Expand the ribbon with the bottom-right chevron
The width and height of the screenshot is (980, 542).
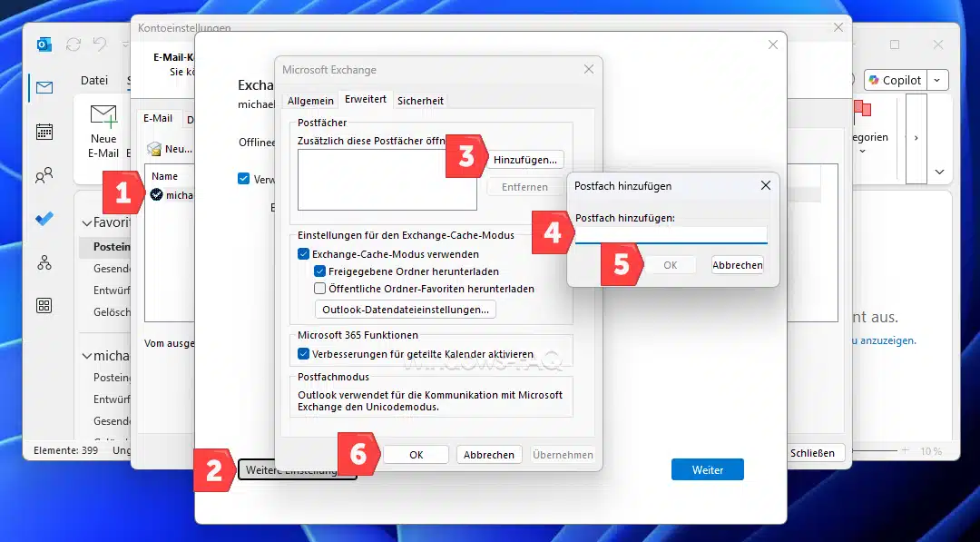click(x=939, y=172)
